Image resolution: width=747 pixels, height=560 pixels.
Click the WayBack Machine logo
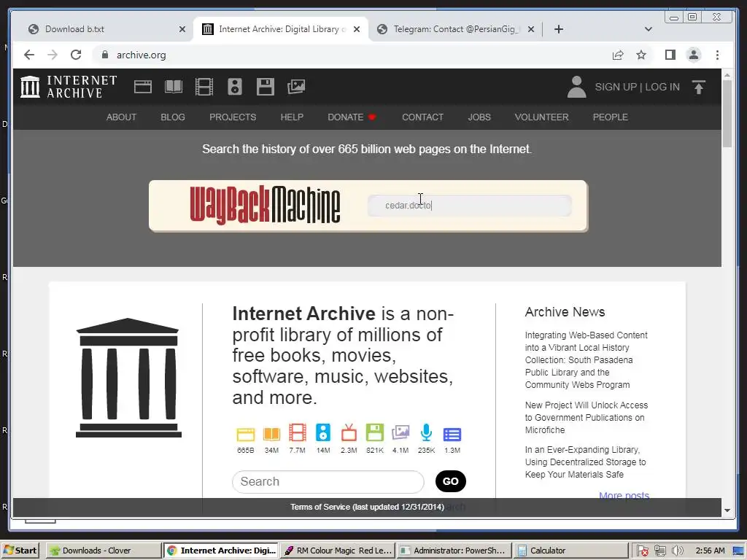point(265,205)
